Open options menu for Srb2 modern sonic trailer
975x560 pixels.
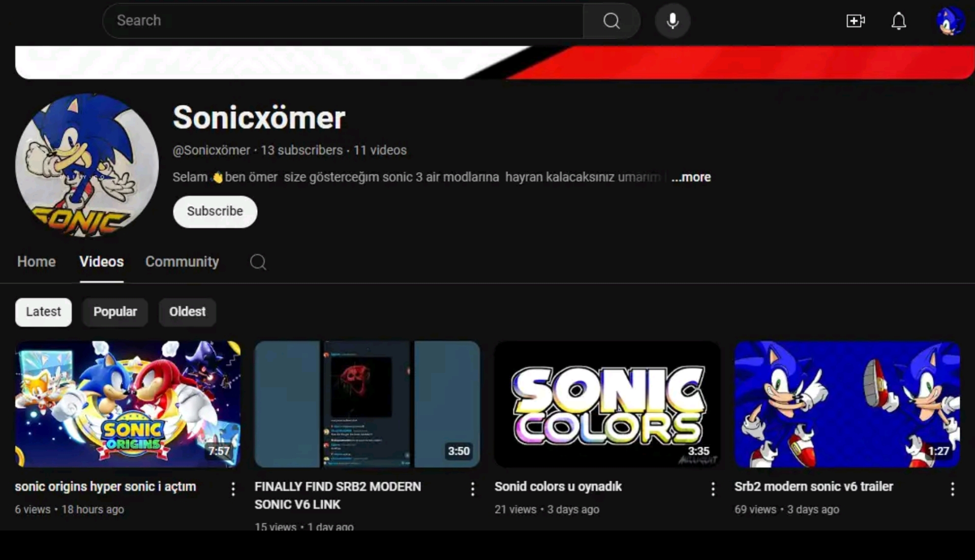click(x=952, y=489)
